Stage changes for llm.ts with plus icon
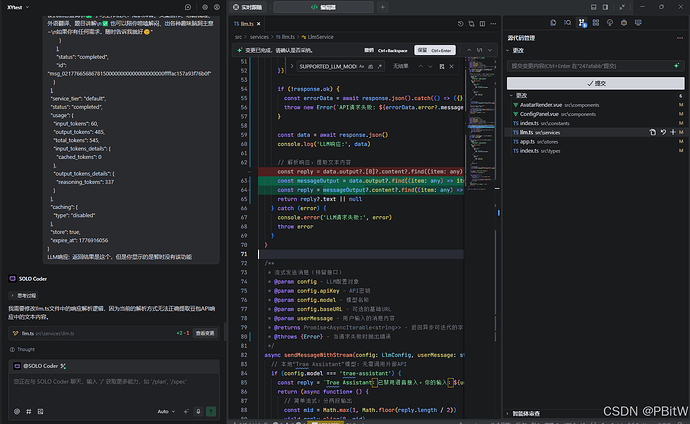The image size is (690, 424). [x=671, y=132]
